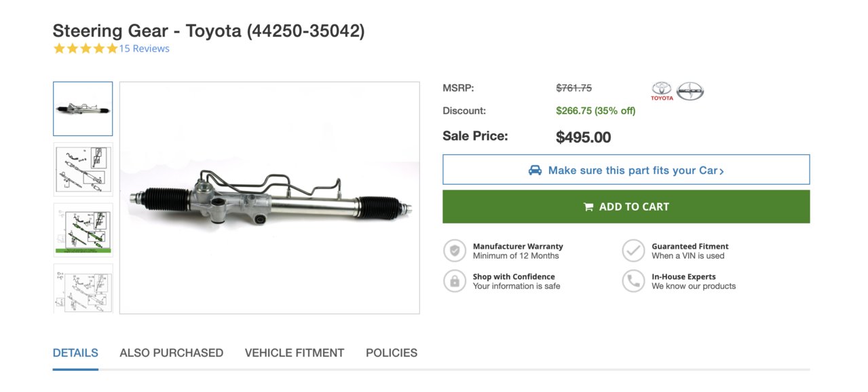Open the 15 Reviews link

coord(144,48)
